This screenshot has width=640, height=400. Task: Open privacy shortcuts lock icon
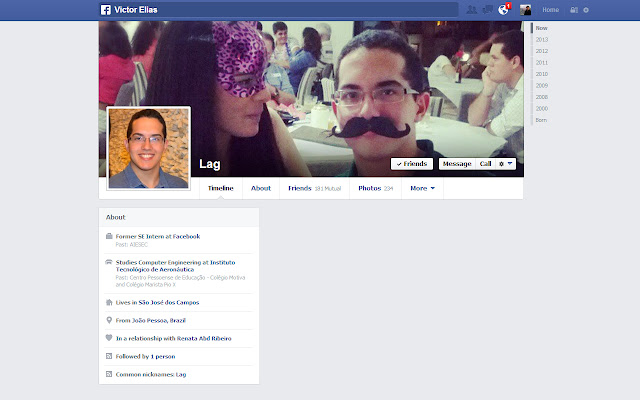[x=574, y=10]
